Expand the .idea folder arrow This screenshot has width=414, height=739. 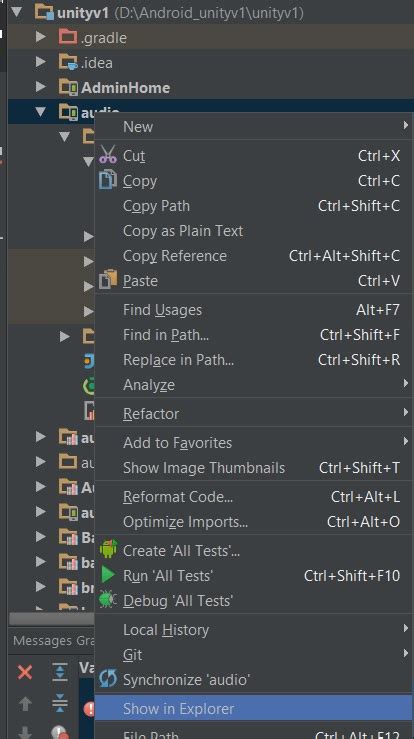click(x=41, y=62)
